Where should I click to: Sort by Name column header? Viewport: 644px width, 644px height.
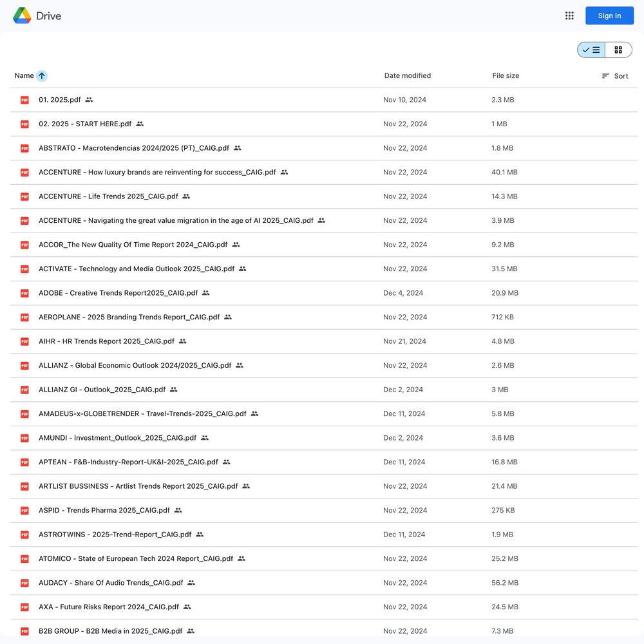click(24, 75)
